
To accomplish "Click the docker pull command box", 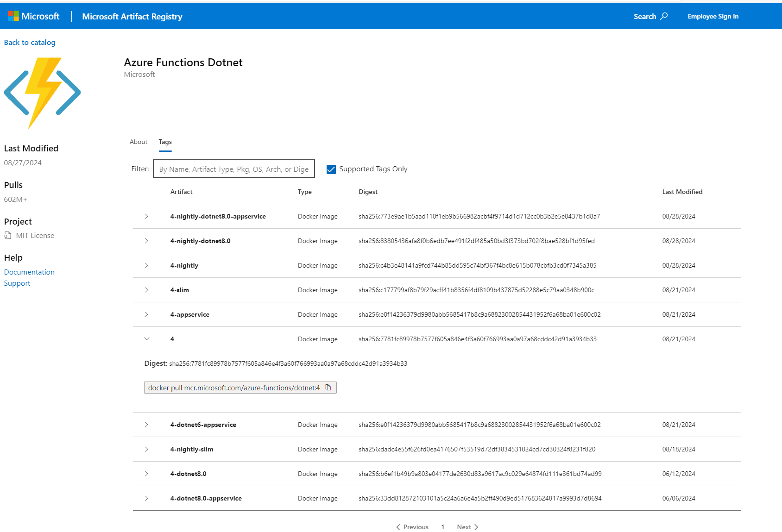I will [240, 388].
